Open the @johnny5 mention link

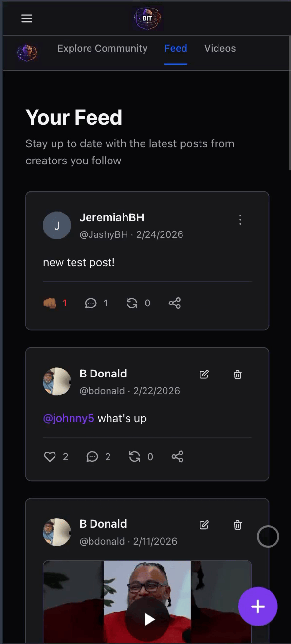click(x=69, y=418)
